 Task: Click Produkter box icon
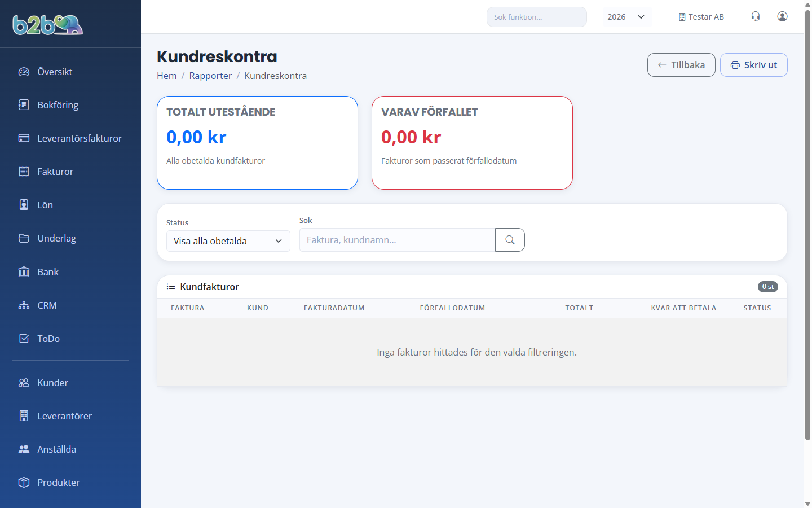[24, 483]
